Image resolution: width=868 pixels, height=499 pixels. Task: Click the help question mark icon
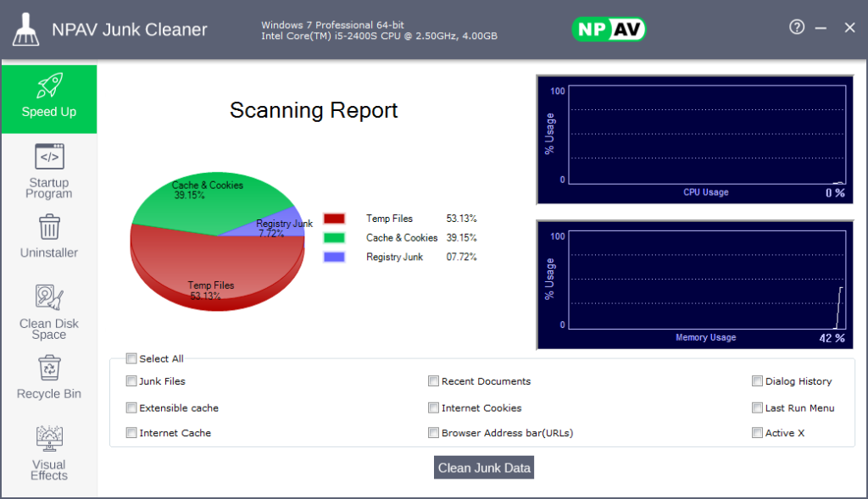(797, 27)
